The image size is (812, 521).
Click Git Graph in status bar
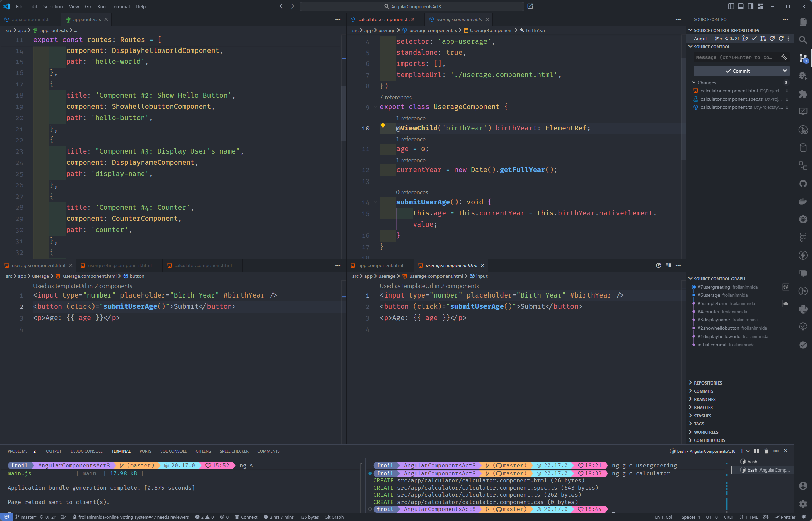[334, 517]
